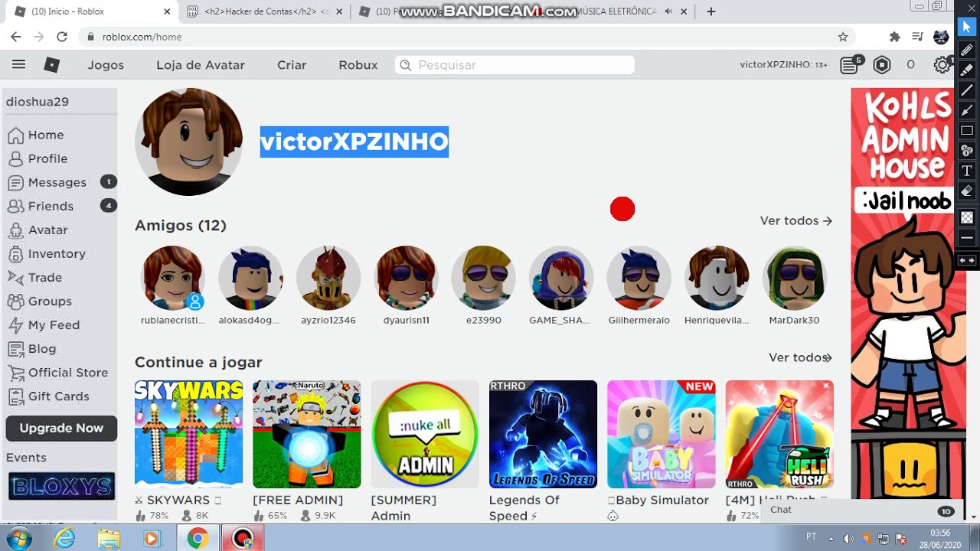Select the Bandicam rectangle tool
This screenshot has width=980, height=551.
(x=966, y=131)
